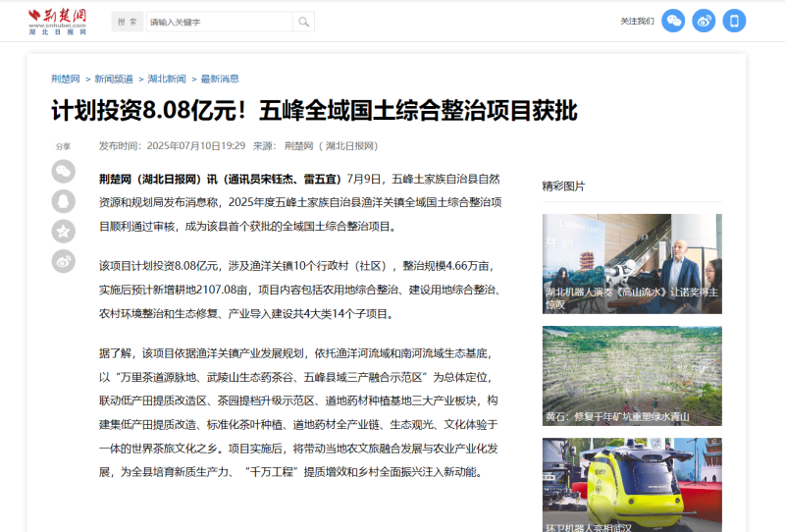Open the 最新消息 breadcrumb link

(x=220, y=79)
